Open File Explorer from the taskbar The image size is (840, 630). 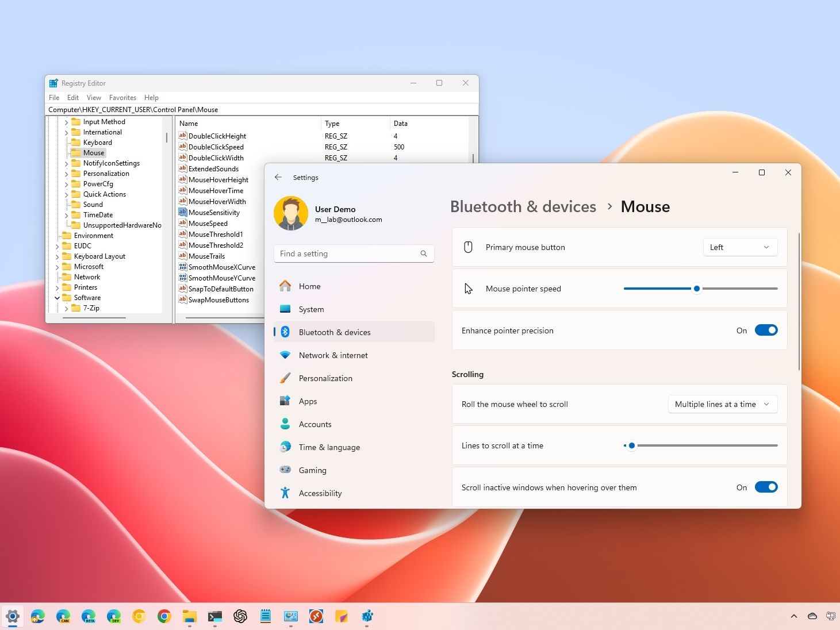coord(190,616)
